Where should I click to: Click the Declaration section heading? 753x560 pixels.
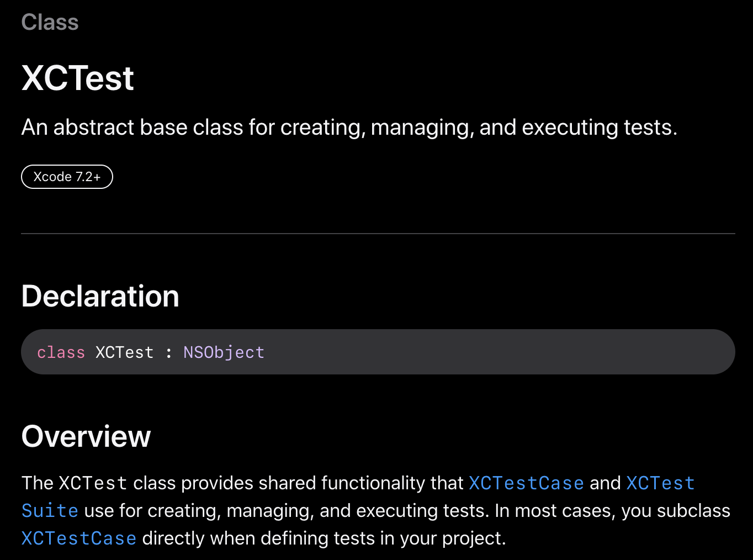pyautogui.click(x=100, y=296)
